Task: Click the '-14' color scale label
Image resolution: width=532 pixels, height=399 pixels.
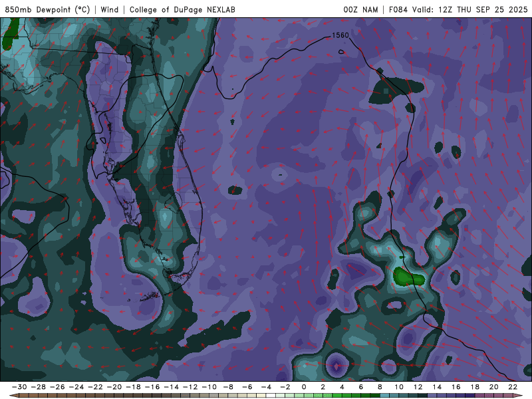Action: (172, 387)
